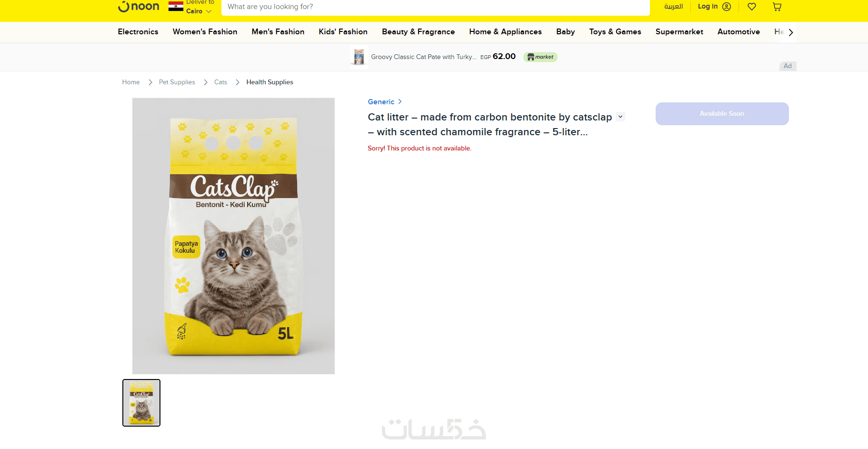Image resolution: width=868 pixels, height=449 pixels.
Task: Go to Pet Supplies breadcrumb
Action: tap(177, 82)
